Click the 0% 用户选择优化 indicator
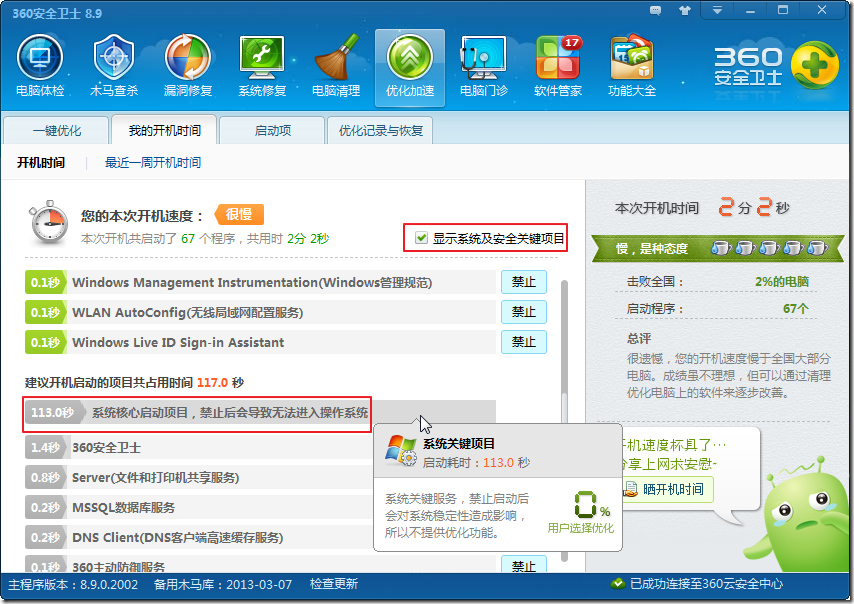Image resolution: width=854 pixels, height=604 pixels. click(x=581, y=513)
